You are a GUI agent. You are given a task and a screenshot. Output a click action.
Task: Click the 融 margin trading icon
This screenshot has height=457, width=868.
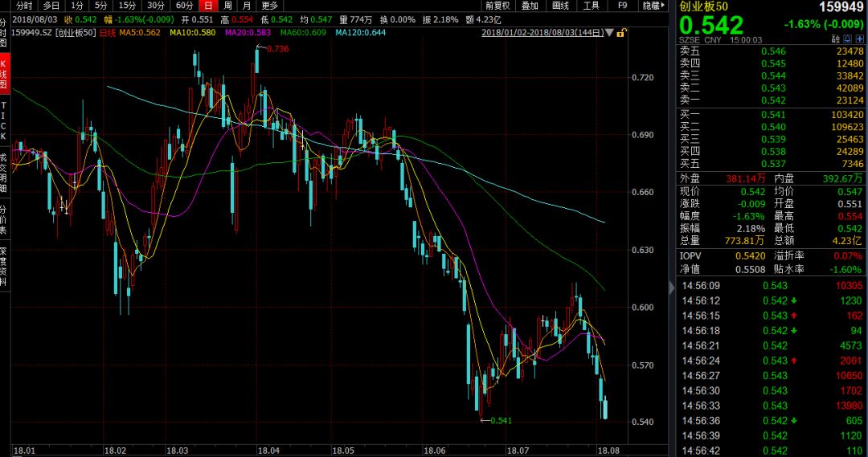[836, 39]
